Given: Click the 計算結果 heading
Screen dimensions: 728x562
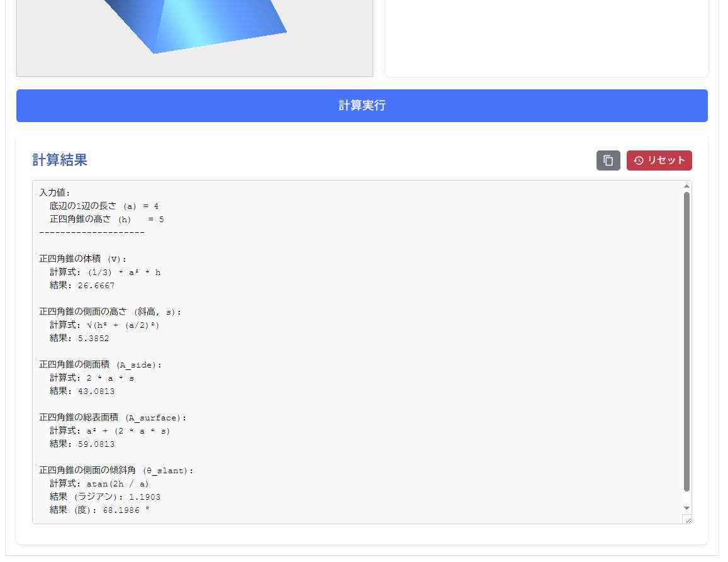Looking at the screenshot, I should coord(60,160).
